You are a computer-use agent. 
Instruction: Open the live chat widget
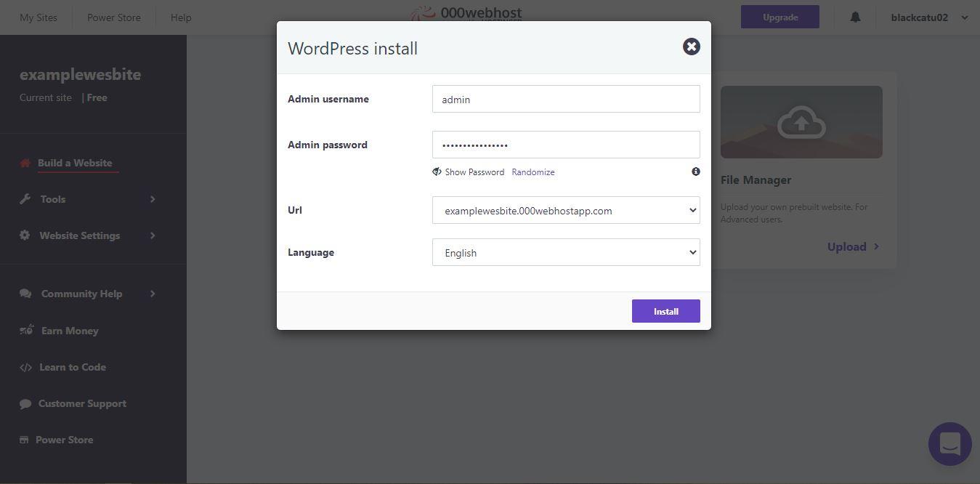click(949, 443)
